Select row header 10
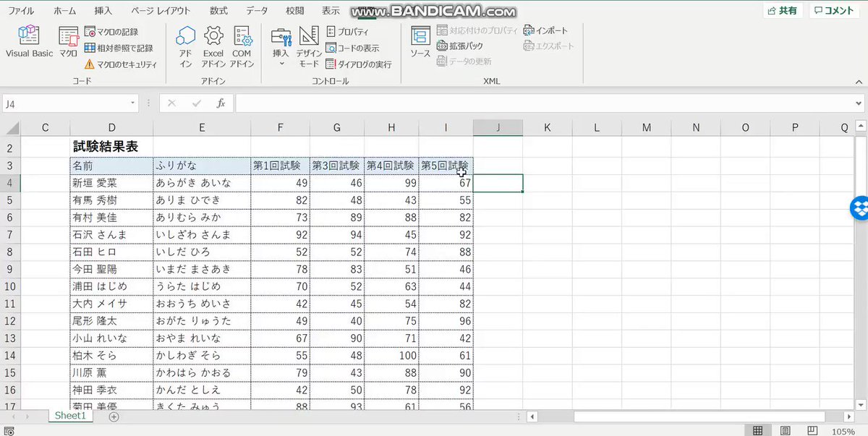868x436 pixels. pyautogui.click(x=10, y=286)
